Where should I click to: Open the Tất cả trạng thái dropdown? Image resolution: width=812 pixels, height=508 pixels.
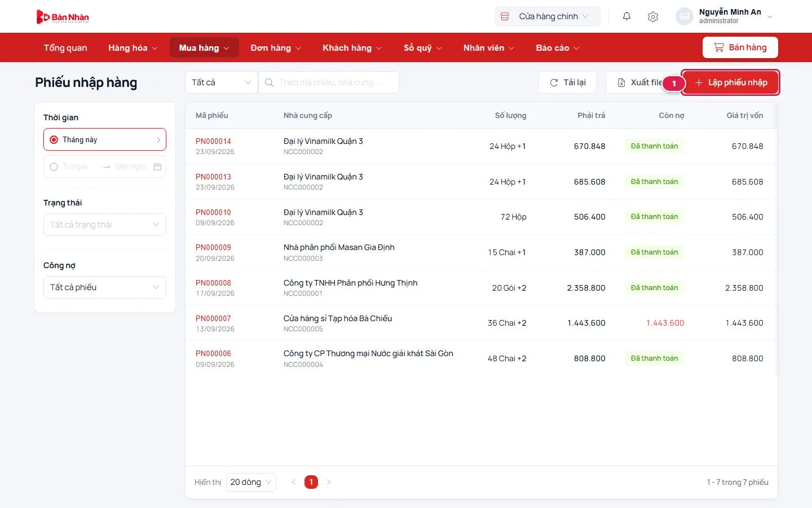click(x=105, y=225)
